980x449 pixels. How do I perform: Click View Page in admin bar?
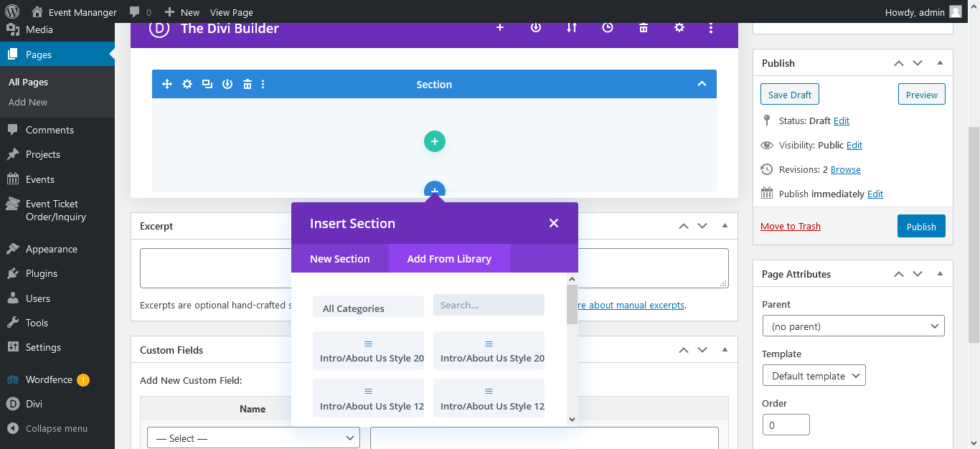232,12
